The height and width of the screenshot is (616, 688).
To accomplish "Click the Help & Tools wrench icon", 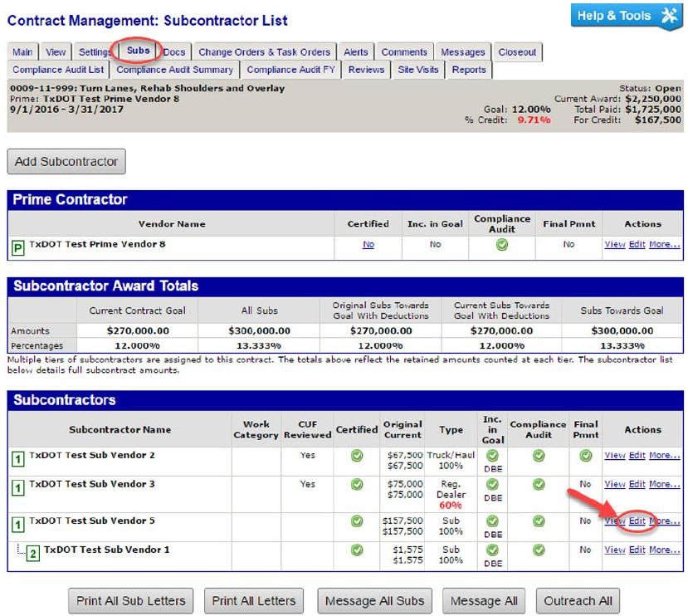I will pos(669,16).
